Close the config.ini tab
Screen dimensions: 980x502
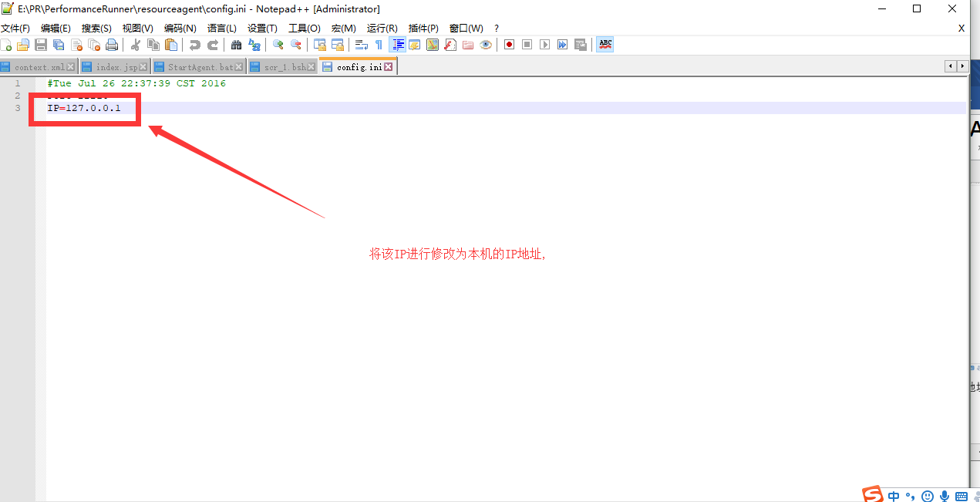[389, 67]
